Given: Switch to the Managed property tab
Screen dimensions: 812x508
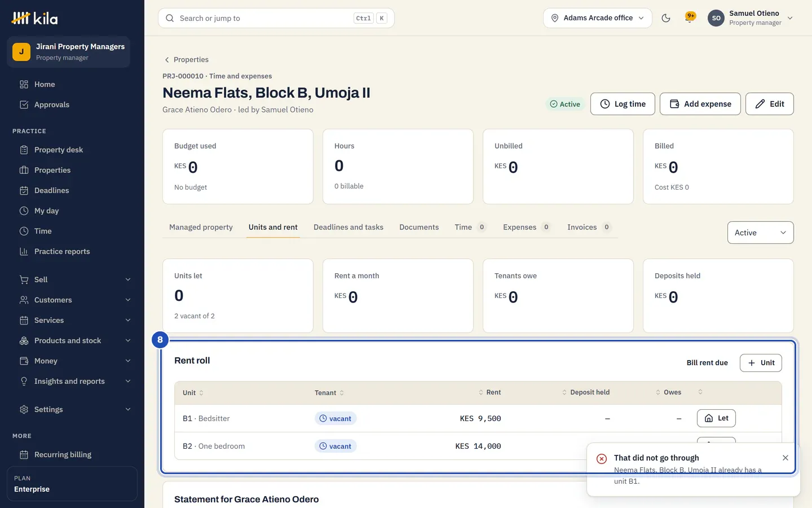Looking at the screenshot, I should point(201,227).
